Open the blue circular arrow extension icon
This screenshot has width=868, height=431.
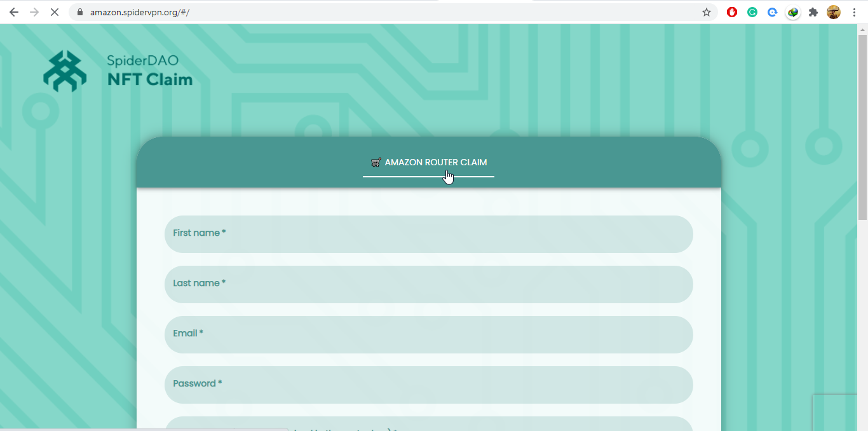[773, 12]
